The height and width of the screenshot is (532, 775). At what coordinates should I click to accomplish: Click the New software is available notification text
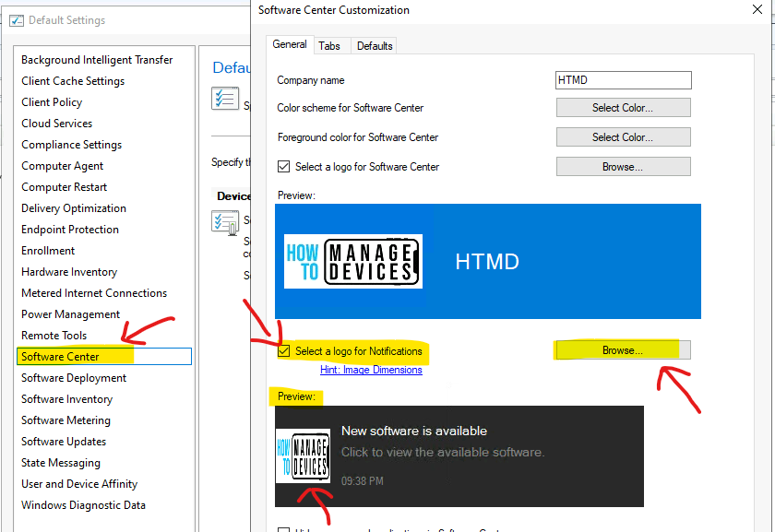click(414, 432)
